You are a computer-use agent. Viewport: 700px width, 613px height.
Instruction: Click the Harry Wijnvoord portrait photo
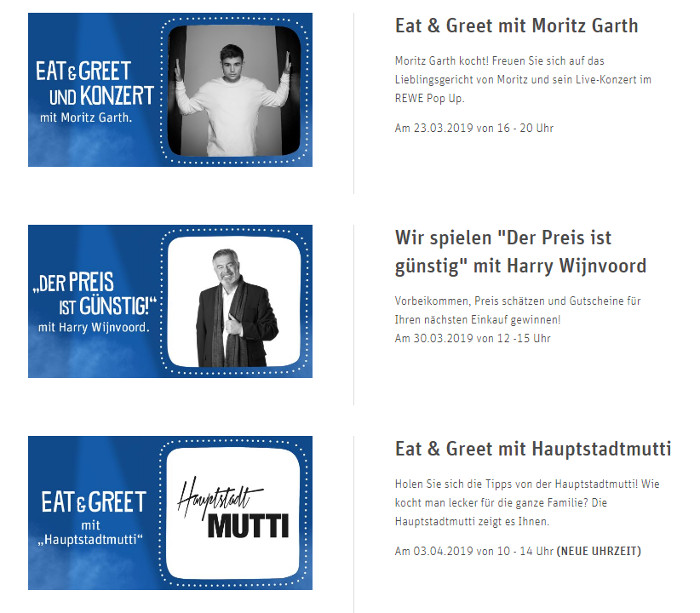click(234, 302)
